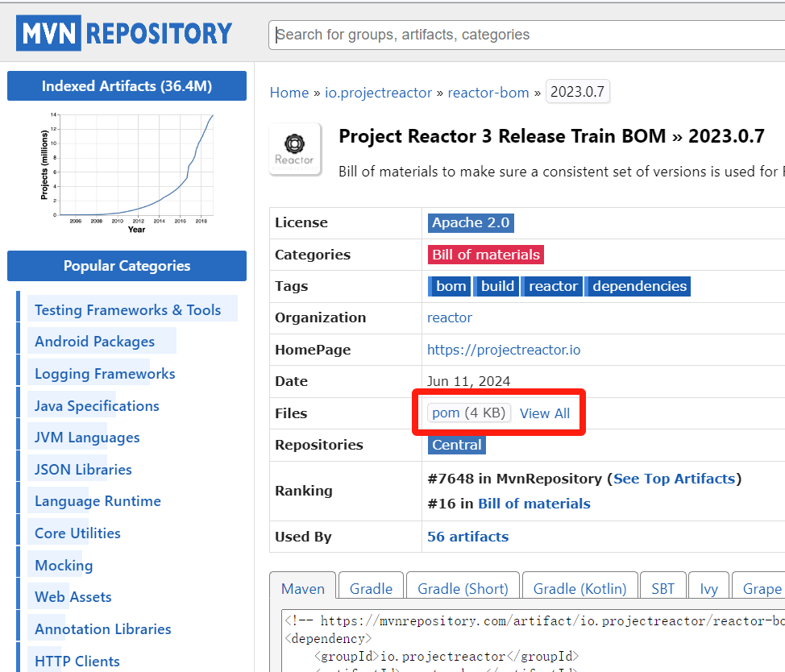Click See Top Artifacts link
The height and width of the screenshot is (672, 785).
[674, 478]
